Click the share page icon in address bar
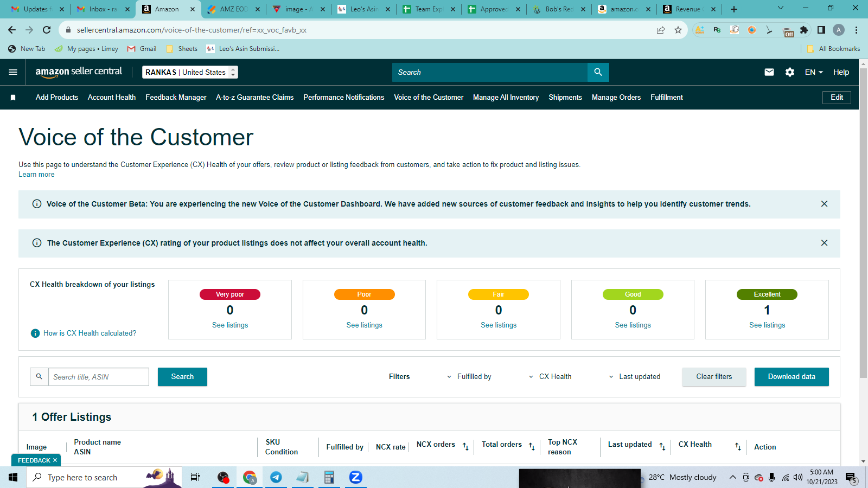Screen dimensions: 868x488 [661, 30]
